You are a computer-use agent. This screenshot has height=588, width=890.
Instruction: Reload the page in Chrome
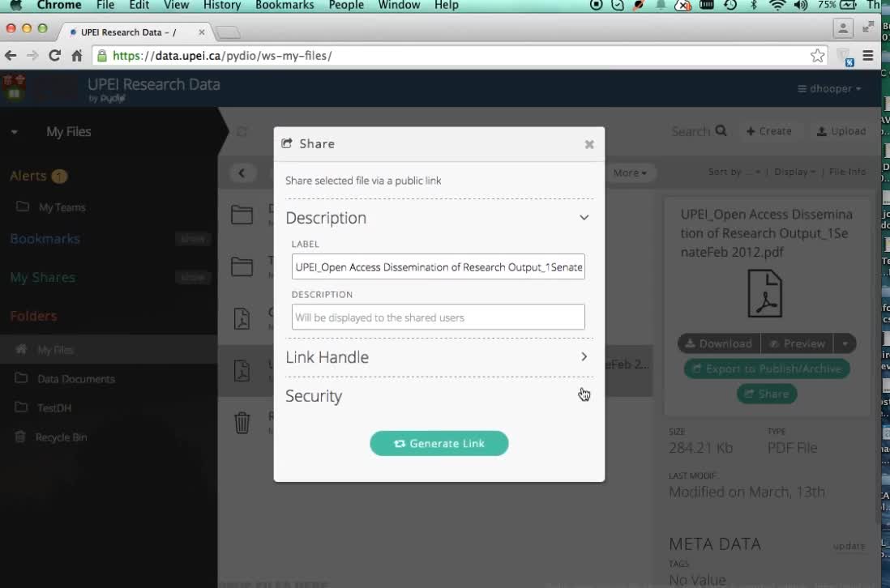pos(54,56)
